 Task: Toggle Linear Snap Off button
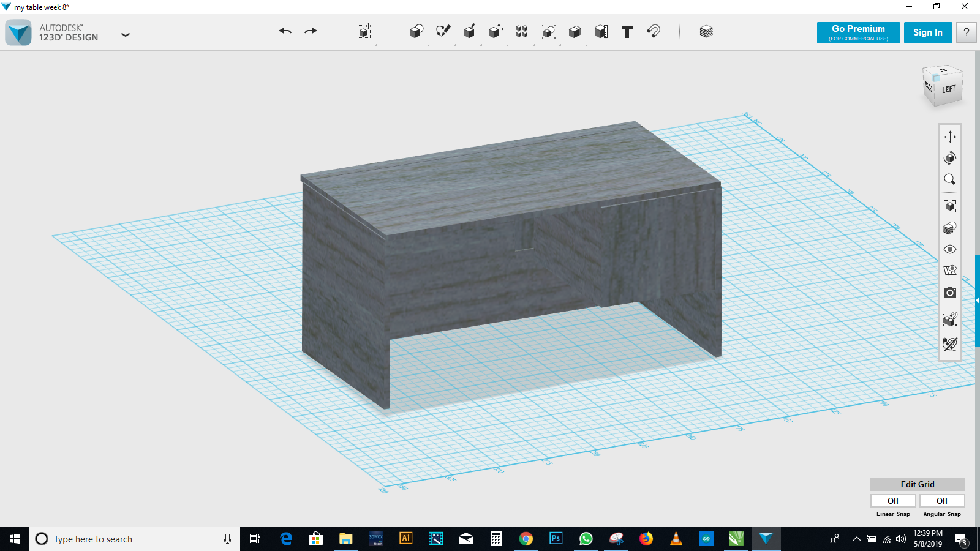click(x=893, y=501)
